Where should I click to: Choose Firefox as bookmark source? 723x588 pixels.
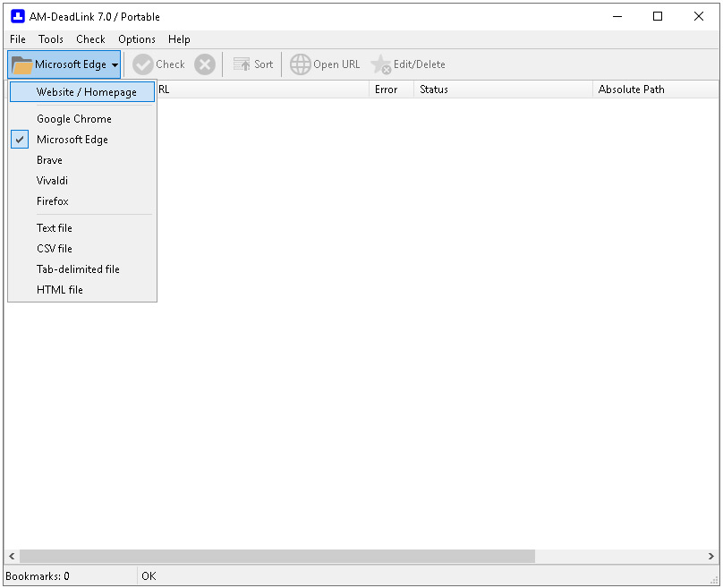(x=82, y=201)
